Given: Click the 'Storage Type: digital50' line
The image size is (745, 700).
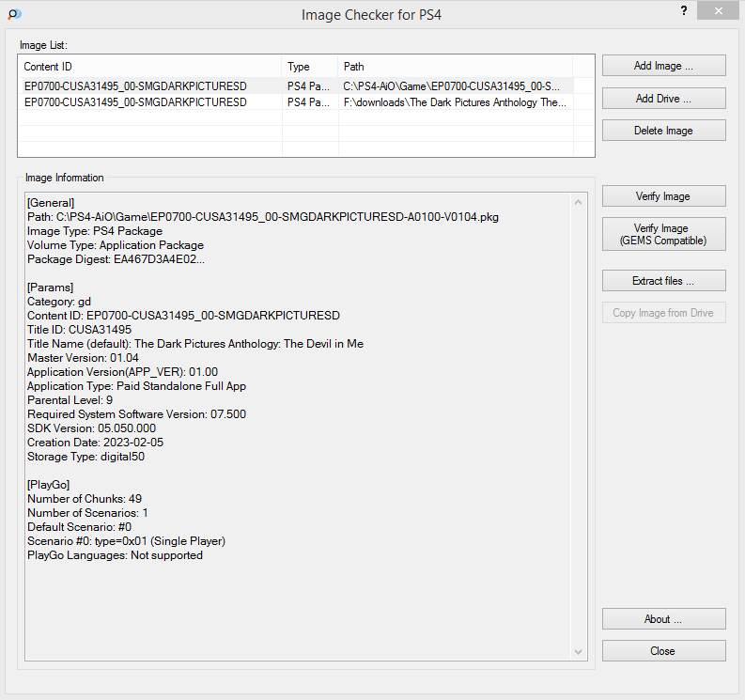Looking at the screenshot, I should [86, 457].
